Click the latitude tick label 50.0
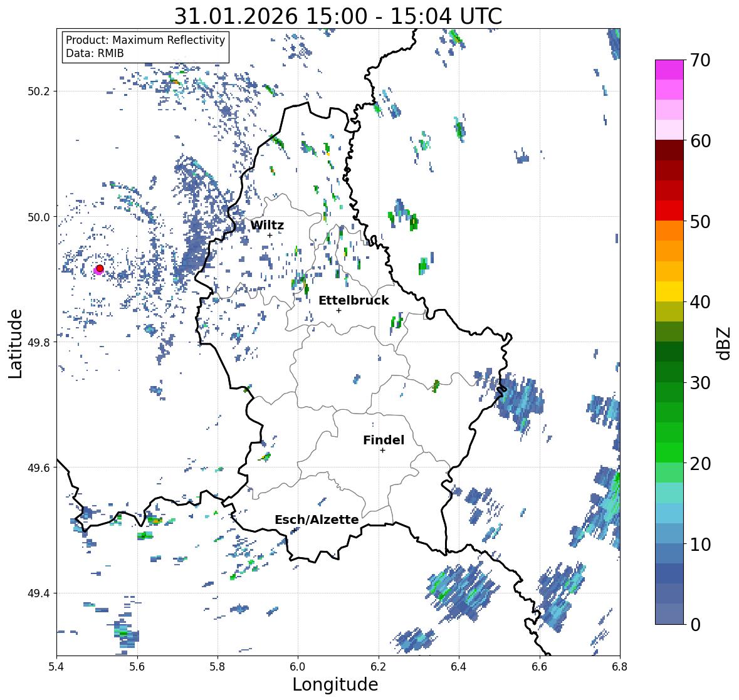The height and width of the screenshot is (700, 739). click(x=39, y=217)
